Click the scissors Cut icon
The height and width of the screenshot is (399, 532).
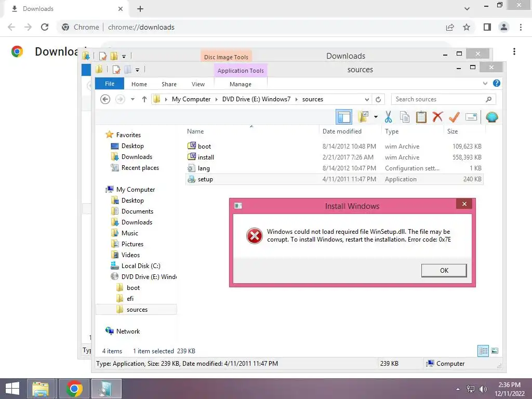388,117
